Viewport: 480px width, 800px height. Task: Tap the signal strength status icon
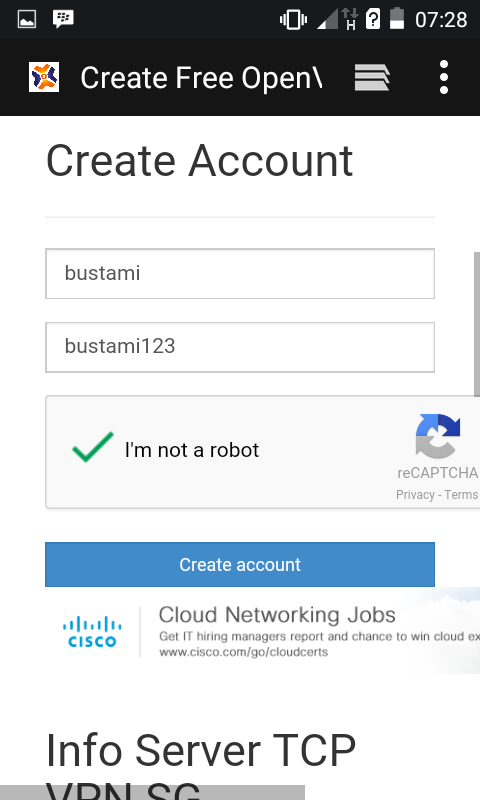[x=327, y=20]
